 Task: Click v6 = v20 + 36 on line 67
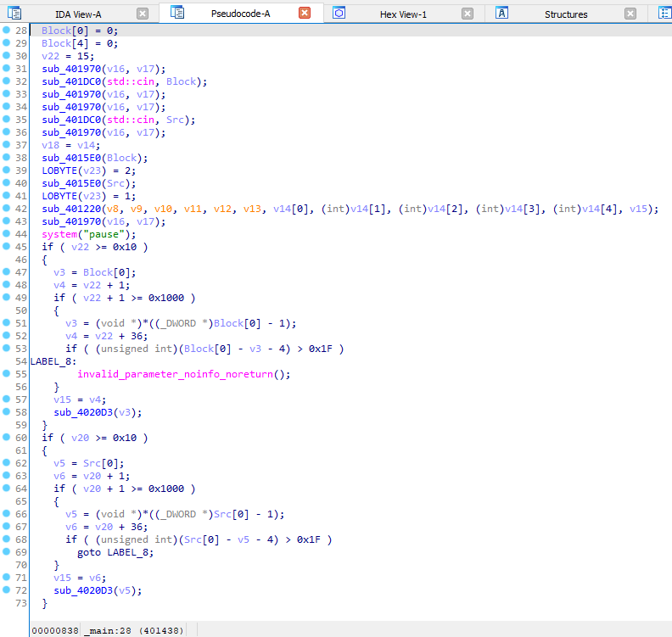tap(106, 527)
